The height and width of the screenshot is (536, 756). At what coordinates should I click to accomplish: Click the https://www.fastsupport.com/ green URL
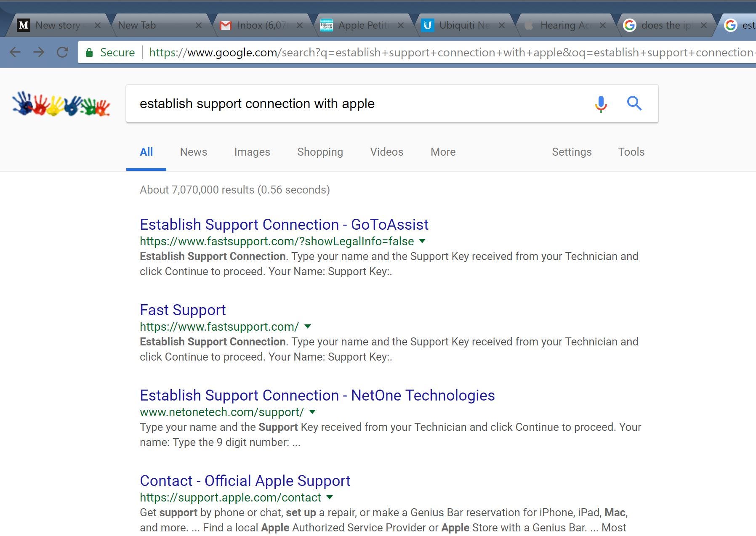coord(219,326)
